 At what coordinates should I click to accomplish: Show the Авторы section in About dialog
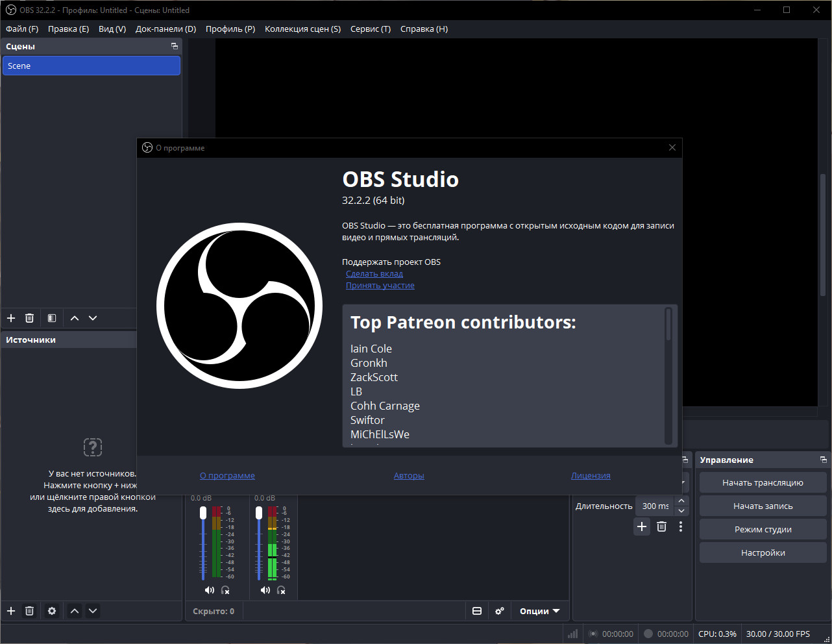[409, 476]
